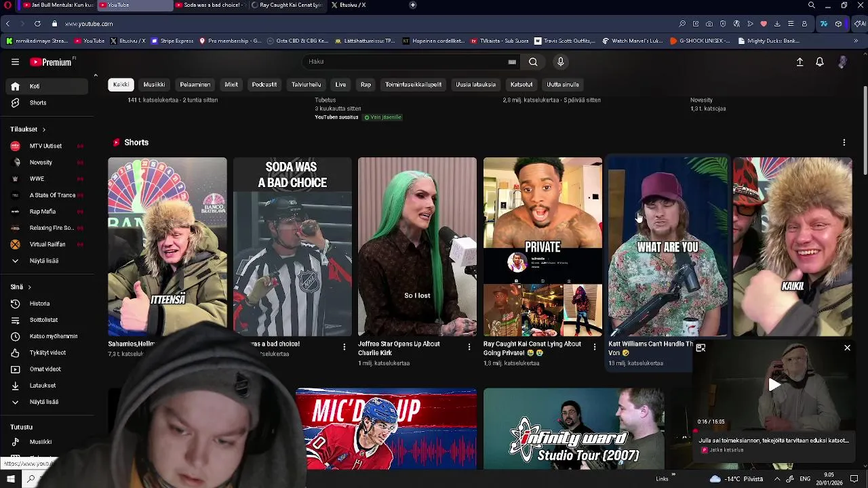Switch to Etusivu / X browser tab
The height and width of the screenshot is (488, 868).
[353, 5]
